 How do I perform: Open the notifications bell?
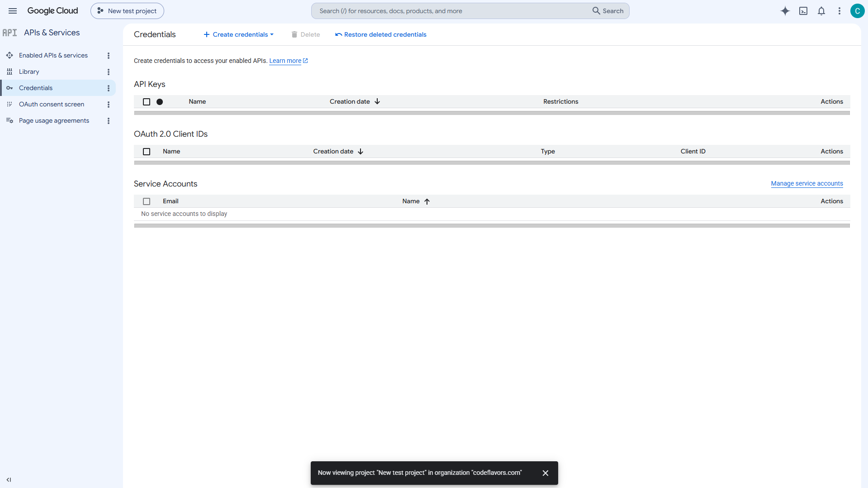click(x=821, y=11)
